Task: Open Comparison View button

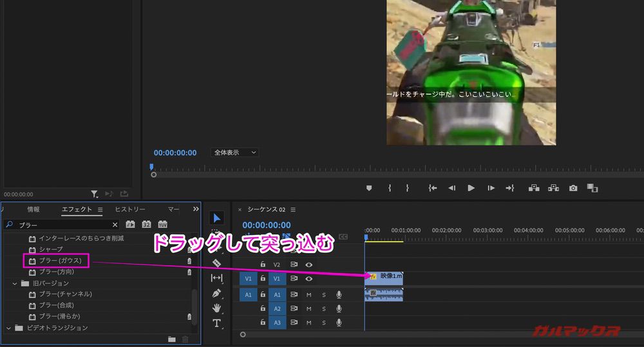Action: click(592, 188)
